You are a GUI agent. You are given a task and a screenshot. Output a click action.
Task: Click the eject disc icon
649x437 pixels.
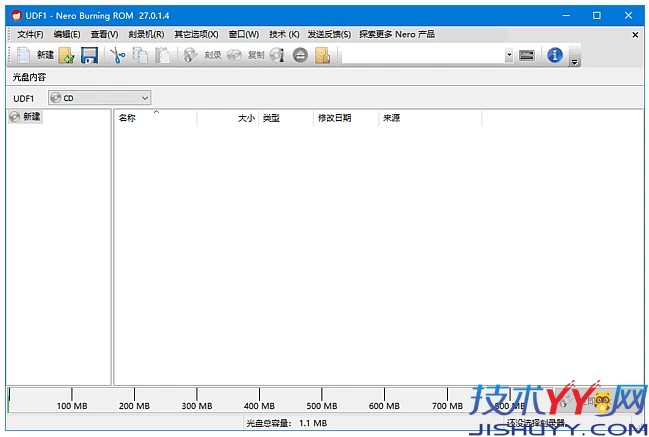coord(300,55)
